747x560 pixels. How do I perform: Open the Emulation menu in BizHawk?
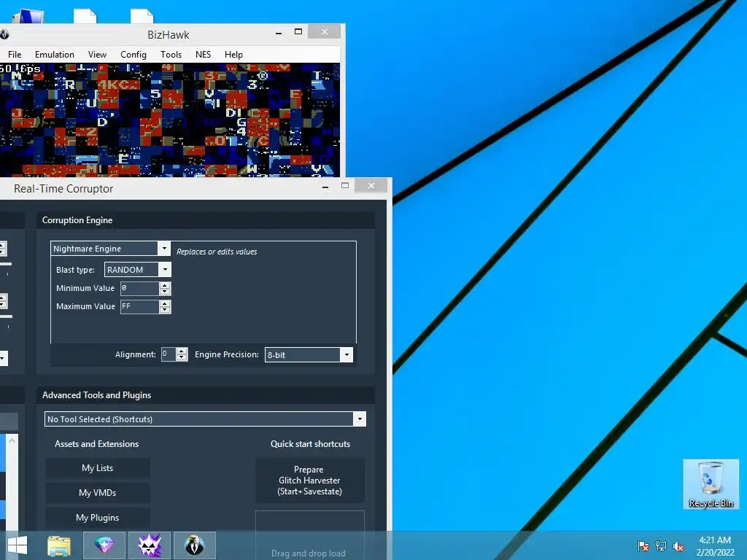click(x=54, y=54)
